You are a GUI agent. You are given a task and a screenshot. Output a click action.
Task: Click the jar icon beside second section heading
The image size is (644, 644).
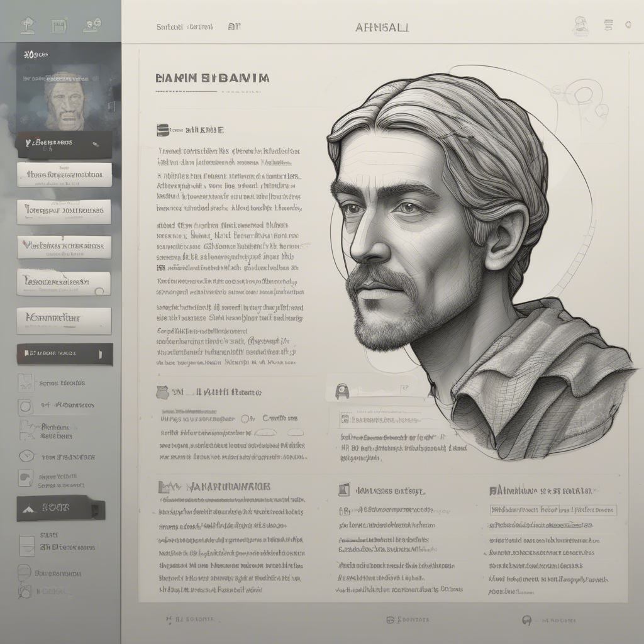(x=163, y=392)
